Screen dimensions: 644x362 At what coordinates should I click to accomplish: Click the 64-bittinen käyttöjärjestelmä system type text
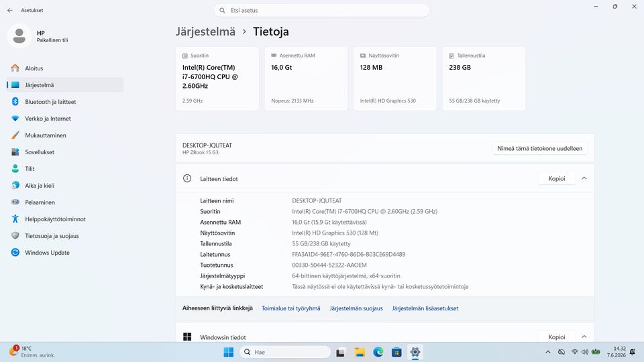(x=346, y=276)
